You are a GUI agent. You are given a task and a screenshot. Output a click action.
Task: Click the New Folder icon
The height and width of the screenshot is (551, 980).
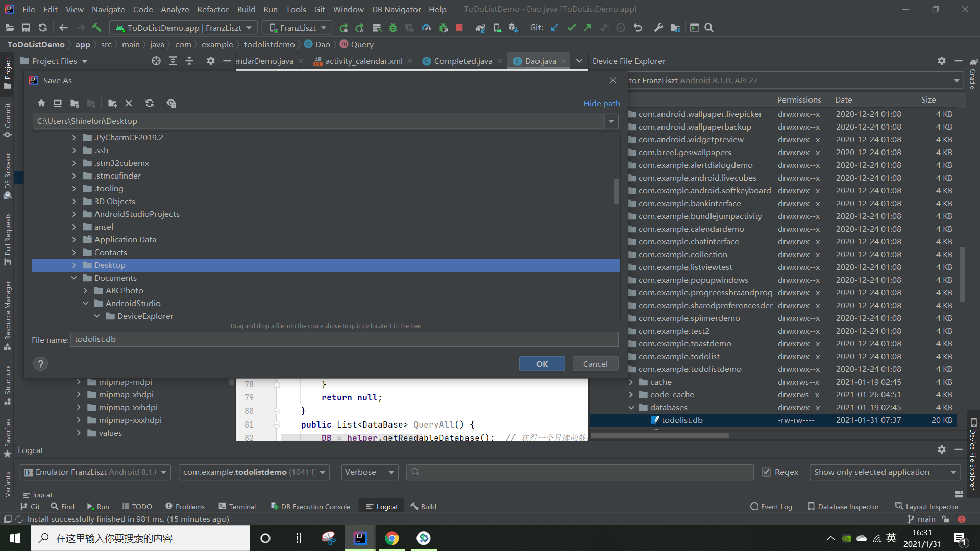pyautogui.click(x=112, y=103)
